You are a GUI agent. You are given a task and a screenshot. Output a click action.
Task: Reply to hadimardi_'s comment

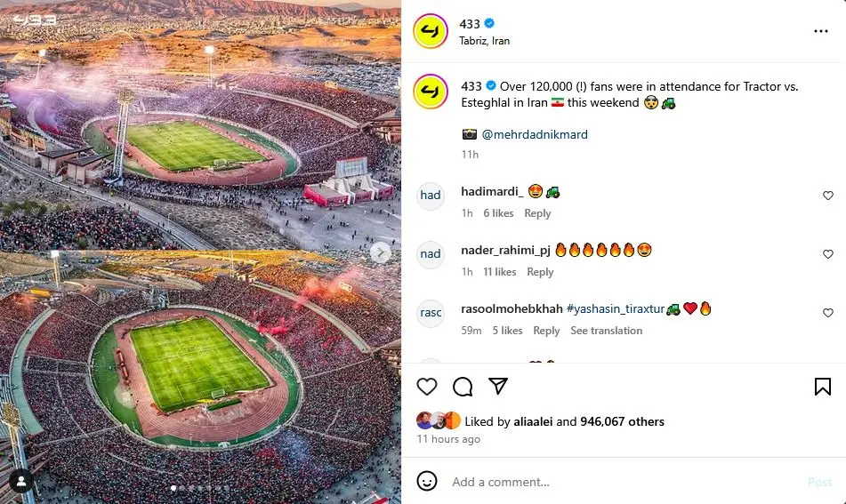click(537, 213)
